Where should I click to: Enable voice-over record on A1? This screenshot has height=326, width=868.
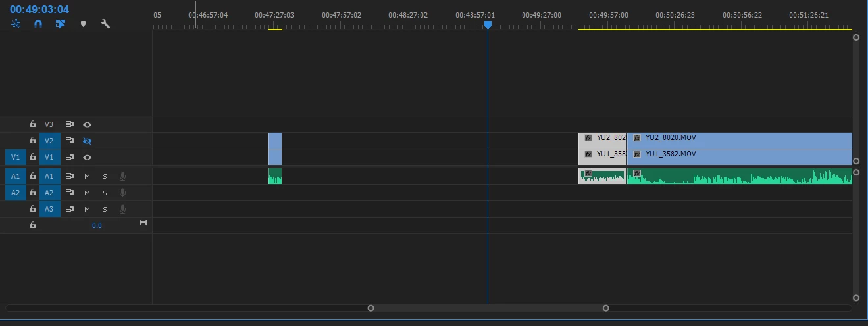[x=122, y=176]
